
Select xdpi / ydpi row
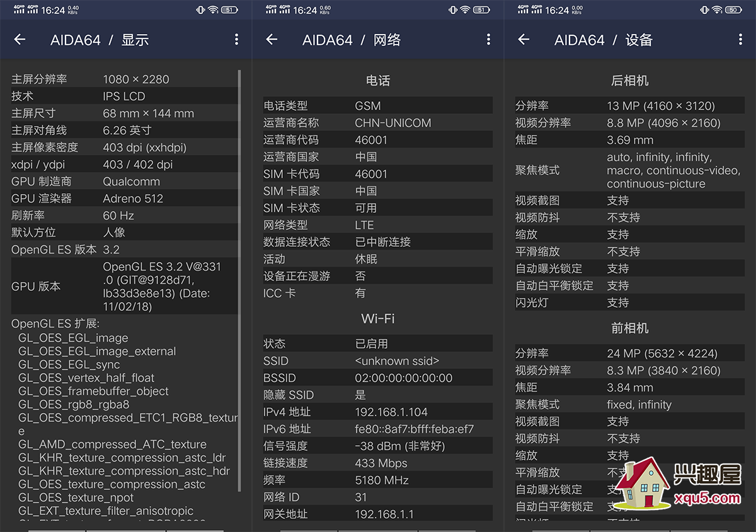click(x=124, y=164)
